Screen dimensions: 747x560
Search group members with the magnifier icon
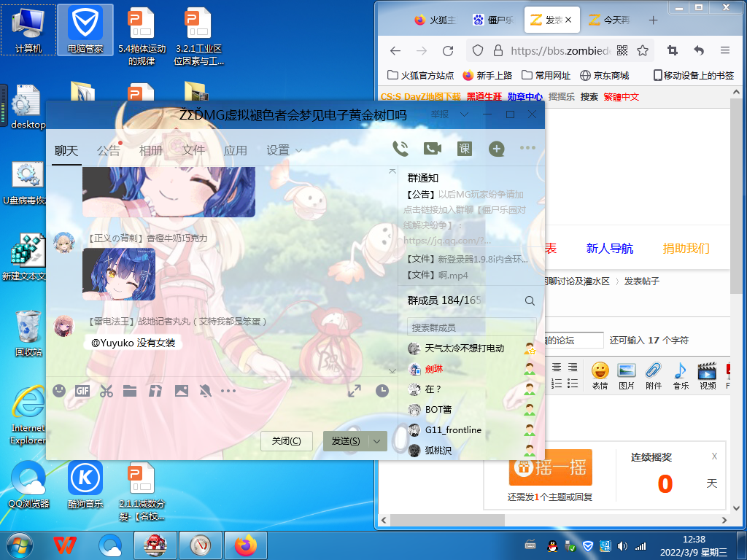pyautogui.click(x=530, y=300)
